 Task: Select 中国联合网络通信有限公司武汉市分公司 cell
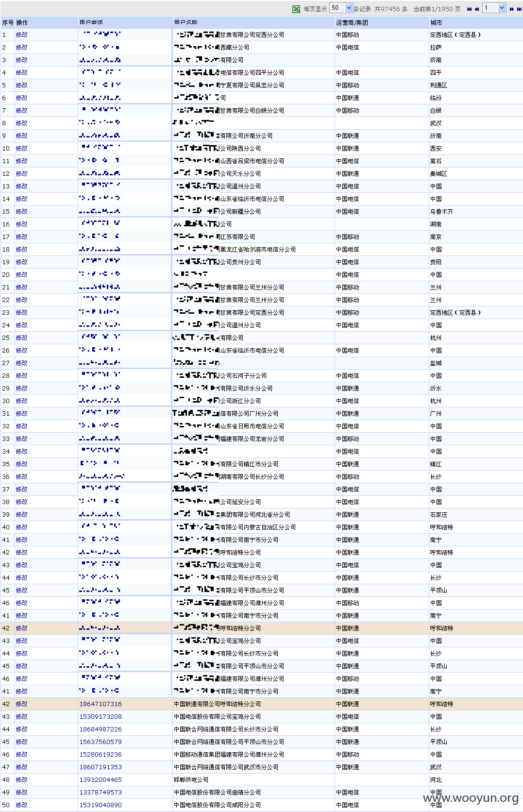226,767
